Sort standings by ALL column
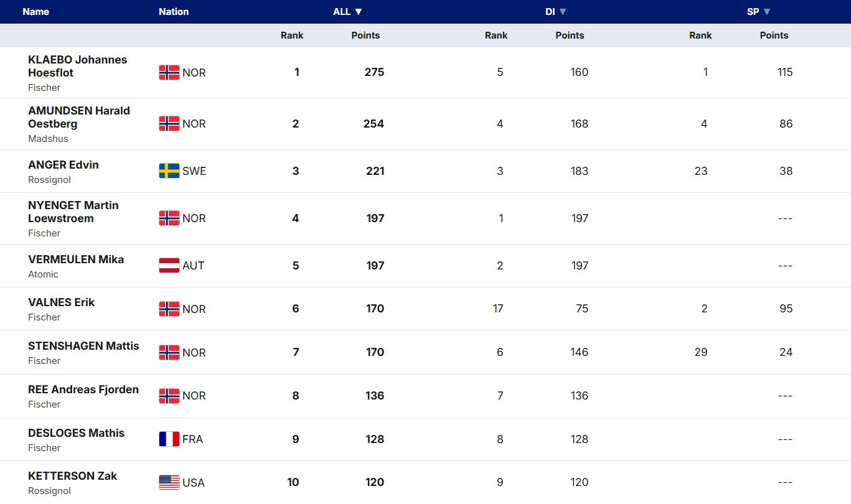Image resolution: width=851 pixels, height=504 pixels. coord(347,12)
